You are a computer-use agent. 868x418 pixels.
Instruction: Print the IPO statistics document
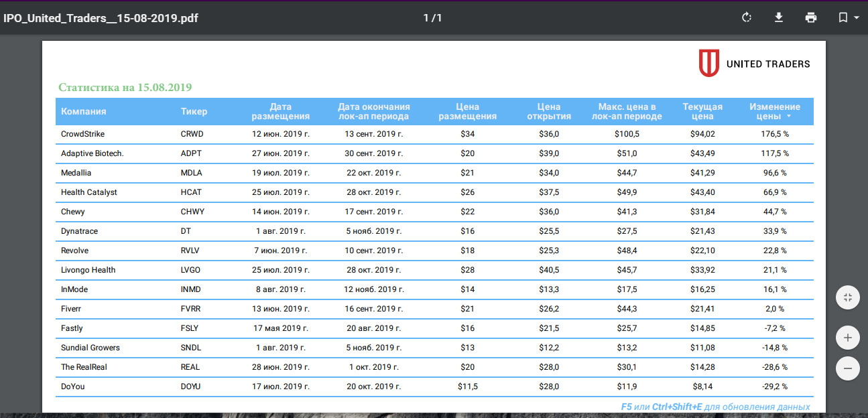[x=811, y=17]
